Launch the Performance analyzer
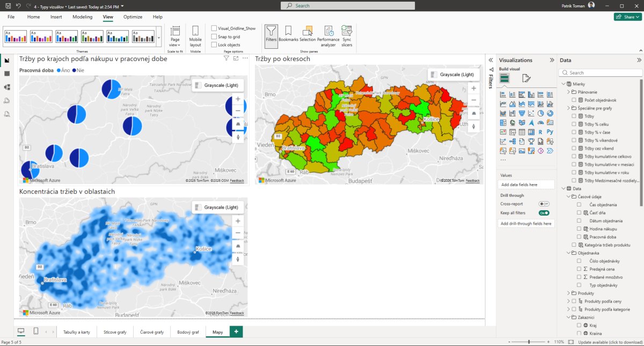Image resolution: width=644 pixels, height=346 pixels. 328,34
